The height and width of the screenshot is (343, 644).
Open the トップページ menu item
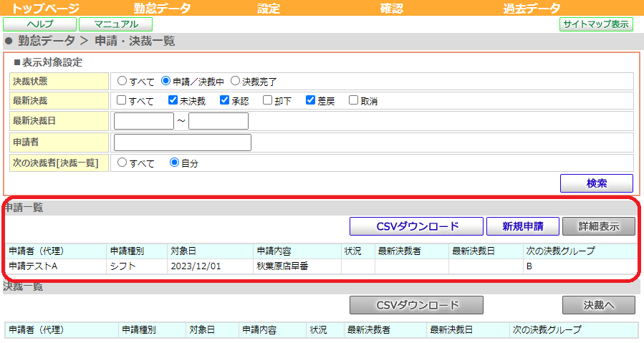tap(45, 8)
